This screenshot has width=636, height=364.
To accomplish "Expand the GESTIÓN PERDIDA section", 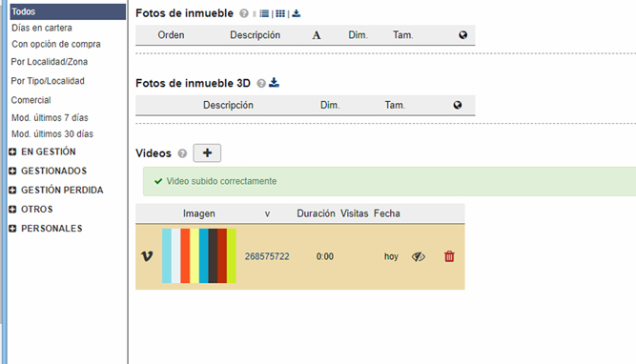I will pyautogui.click(x=12, y=190).
